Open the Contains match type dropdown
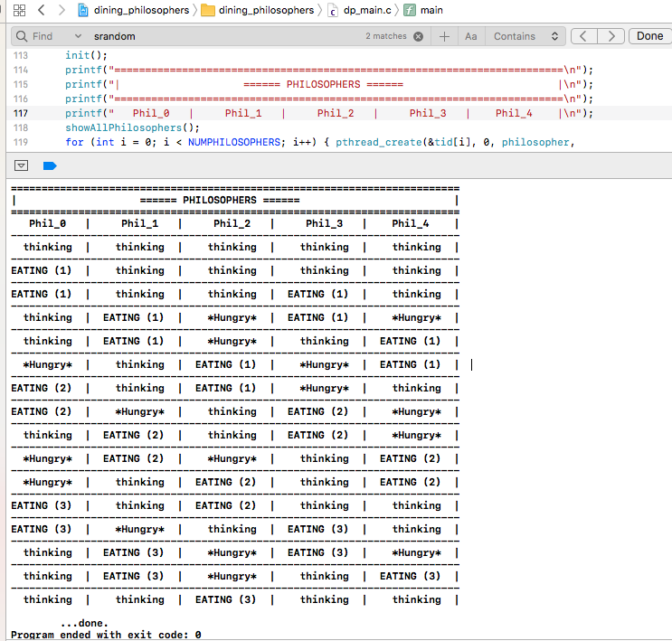 tap(526, 36)
